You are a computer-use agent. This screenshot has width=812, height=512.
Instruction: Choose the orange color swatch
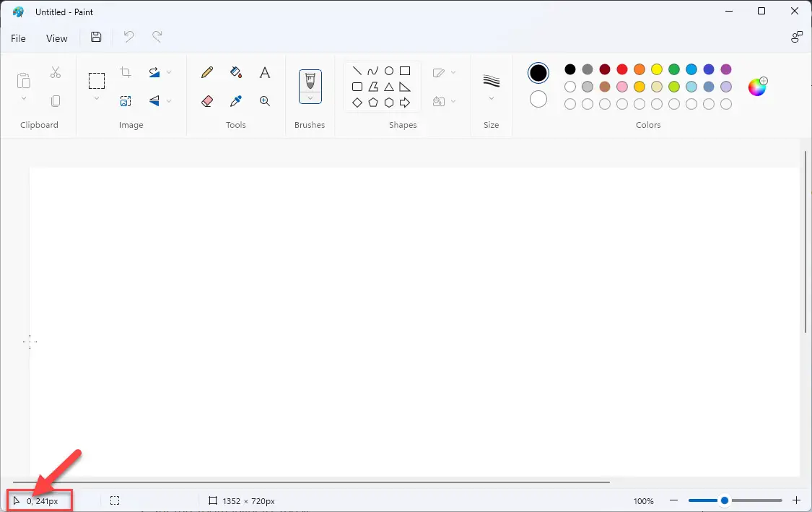[639, 69]
